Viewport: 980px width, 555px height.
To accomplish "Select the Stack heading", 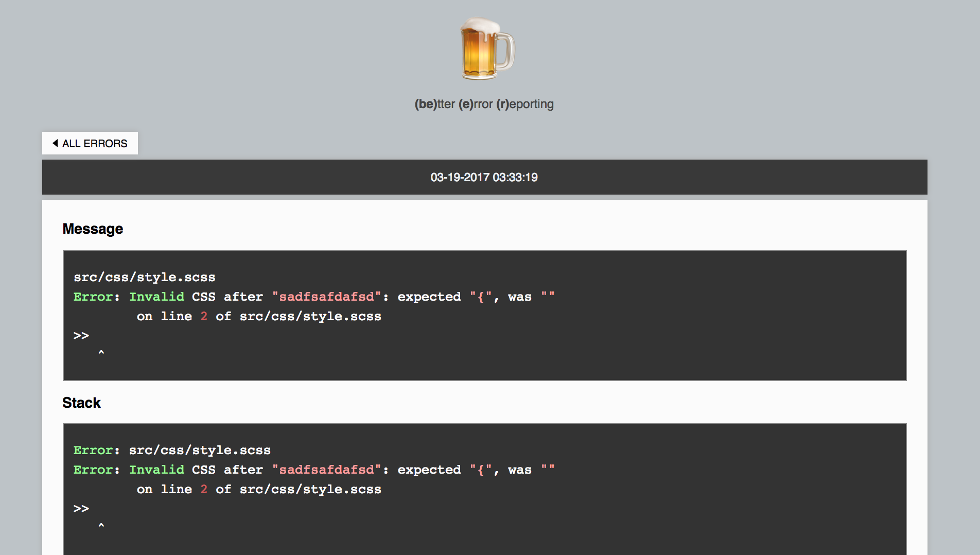I will tap(81, 403).
